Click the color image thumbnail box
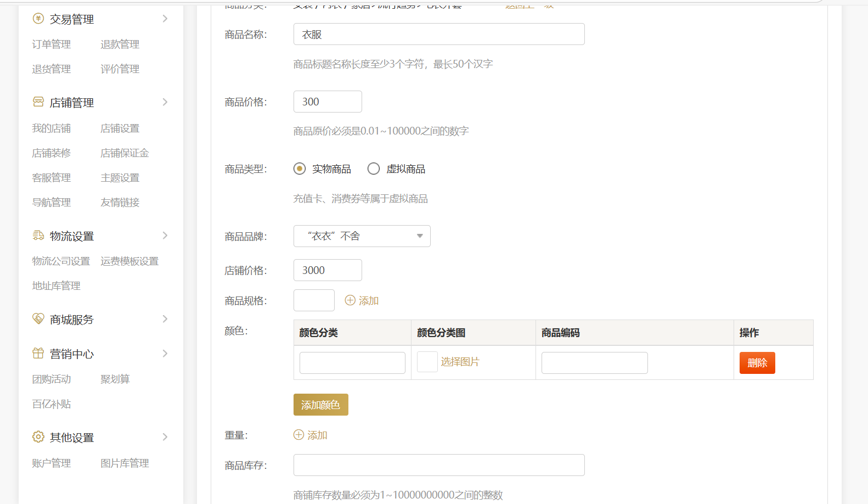 (427, 362)
